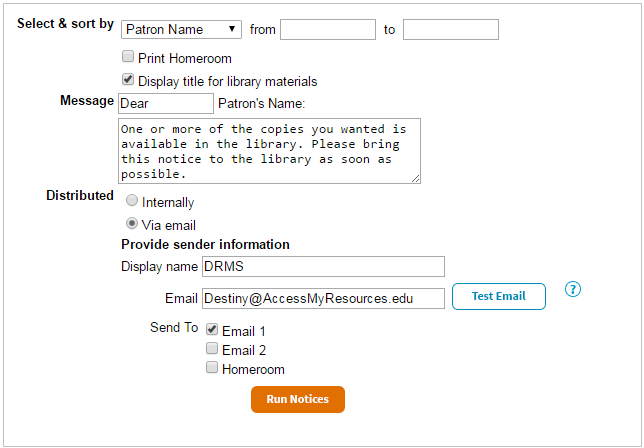This screenshot has height=448, width=644.
Task: Click the Test Email button
Action: pos(499,296)
